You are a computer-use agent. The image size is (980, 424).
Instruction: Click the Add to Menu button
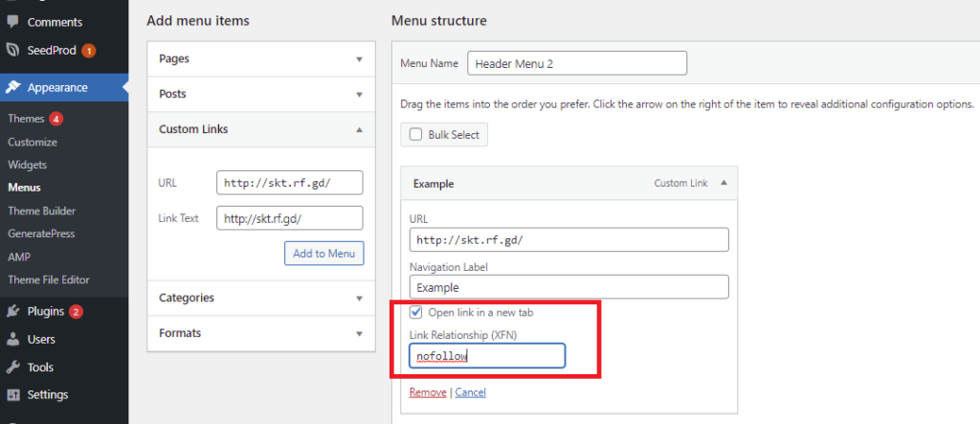coord(323,254)
